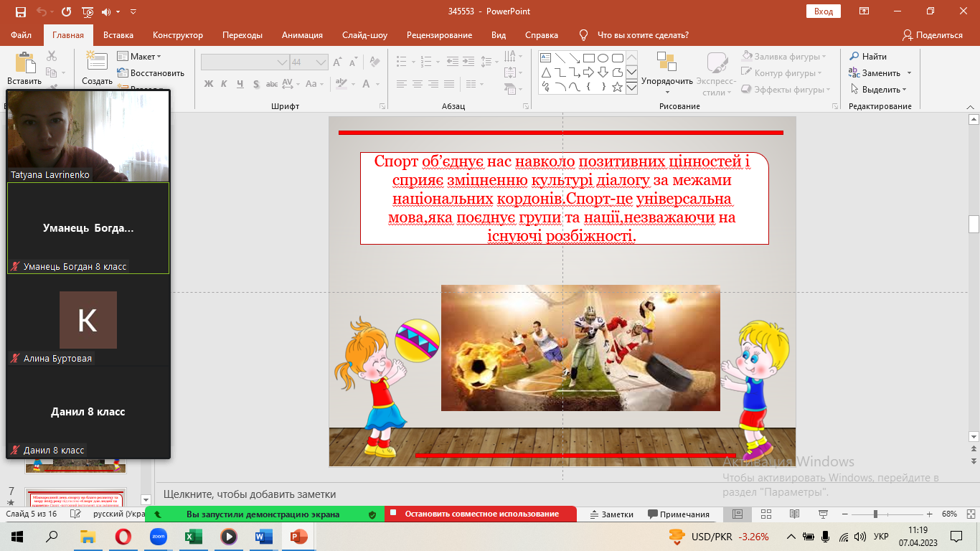Switch to slide sorter view icon
This screenshot has width=980, height=551.
click(765, 514)
